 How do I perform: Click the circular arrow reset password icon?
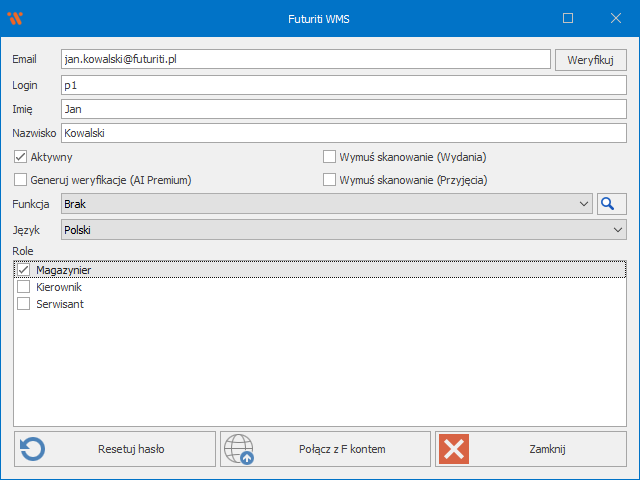(x=33, y=449)
